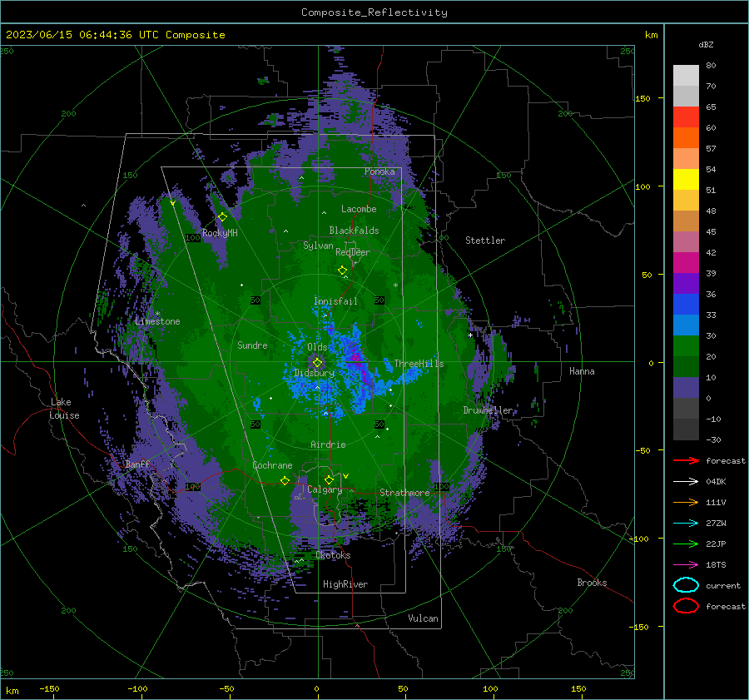This screenshot has height=700, width=749.
Task: Click the cyan 27ZW arrow legend icon
Action: [686, 524]
